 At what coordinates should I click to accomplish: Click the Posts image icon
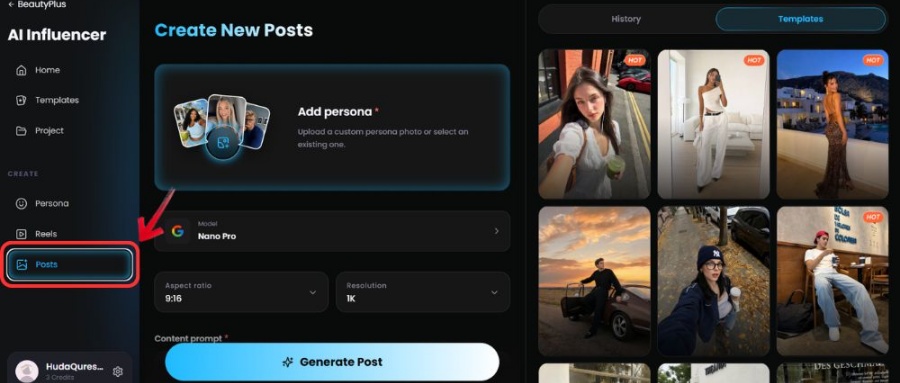click(22, 265)
